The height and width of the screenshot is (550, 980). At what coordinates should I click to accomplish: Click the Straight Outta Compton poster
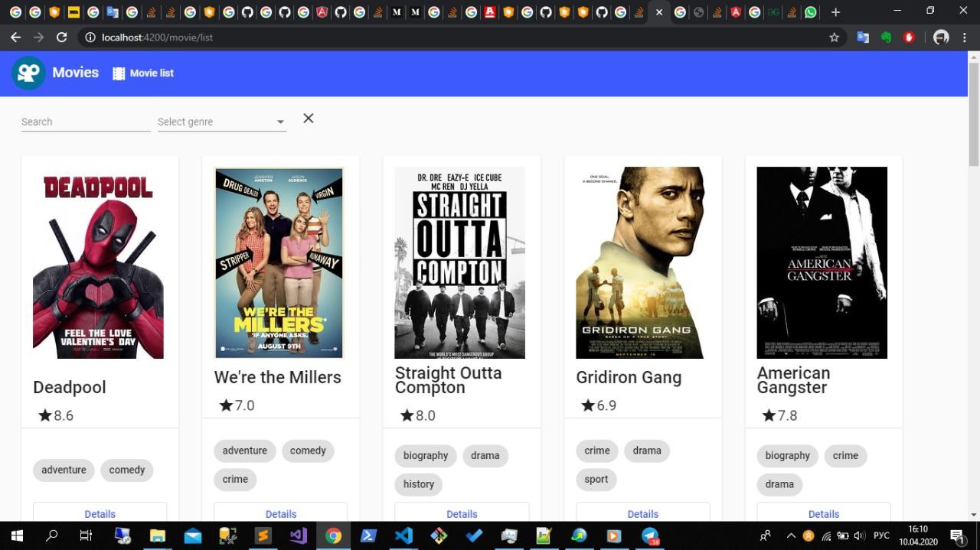pyautogui.click(x=459, y=262)
